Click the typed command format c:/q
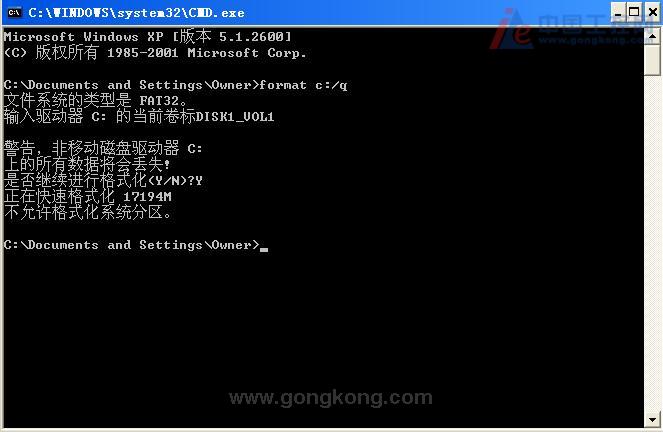663x432 pixels. (x=303, y=85)
